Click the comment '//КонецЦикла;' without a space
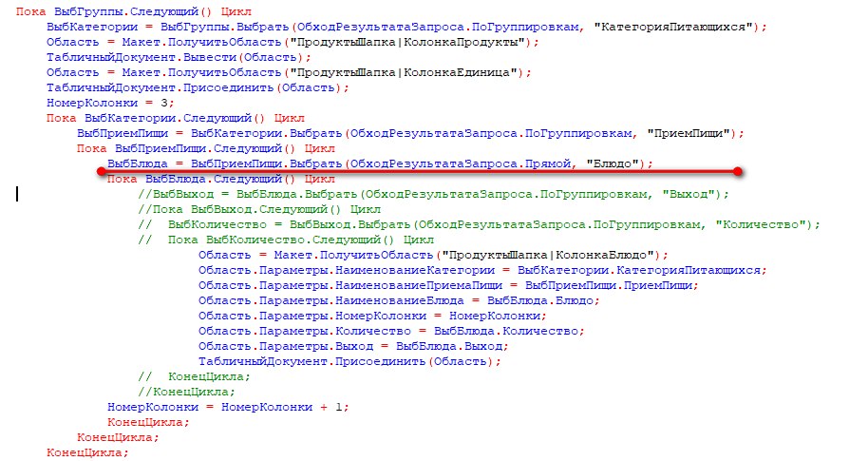The width and height of the screenshot is (868, 461). coord(186,392)
